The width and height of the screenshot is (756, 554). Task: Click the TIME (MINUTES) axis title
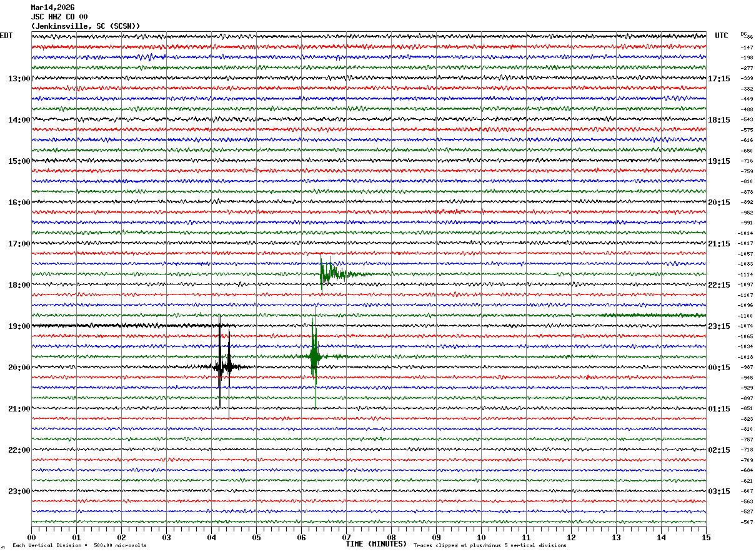(x=376, y=544)
